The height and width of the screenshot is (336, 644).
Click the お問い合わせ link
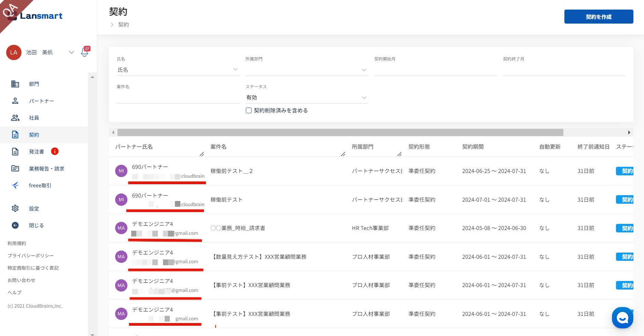point(21,280)
